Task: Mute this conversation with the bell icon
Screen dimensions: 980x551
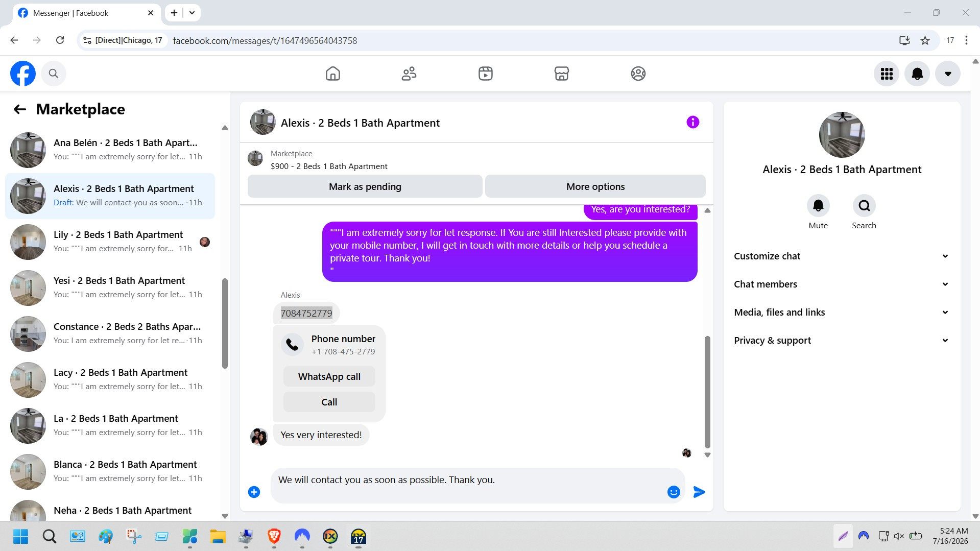Action: click(818, 206)
